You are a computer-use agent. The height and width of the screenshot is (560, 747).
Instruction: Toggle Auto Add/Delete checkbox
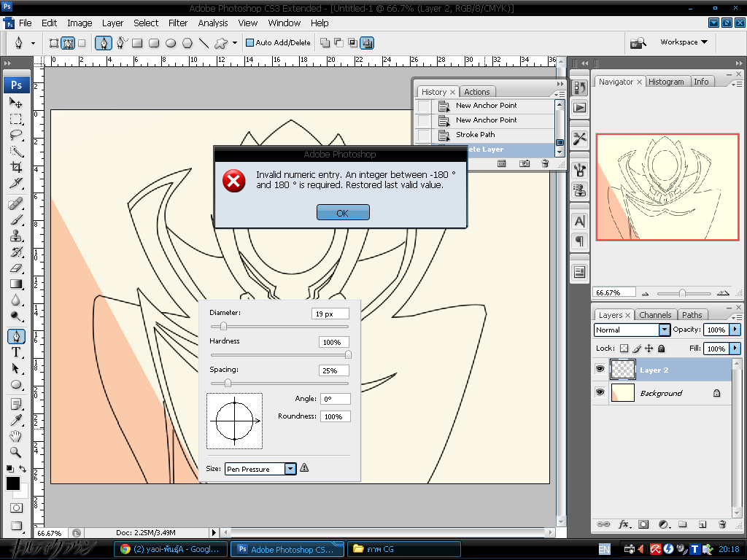click(249, 43)
